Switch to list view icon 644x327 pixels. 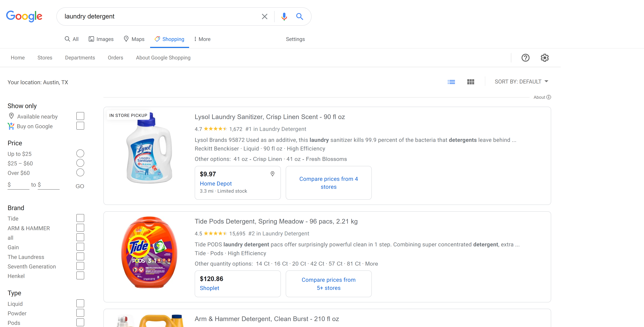point(451,82)
